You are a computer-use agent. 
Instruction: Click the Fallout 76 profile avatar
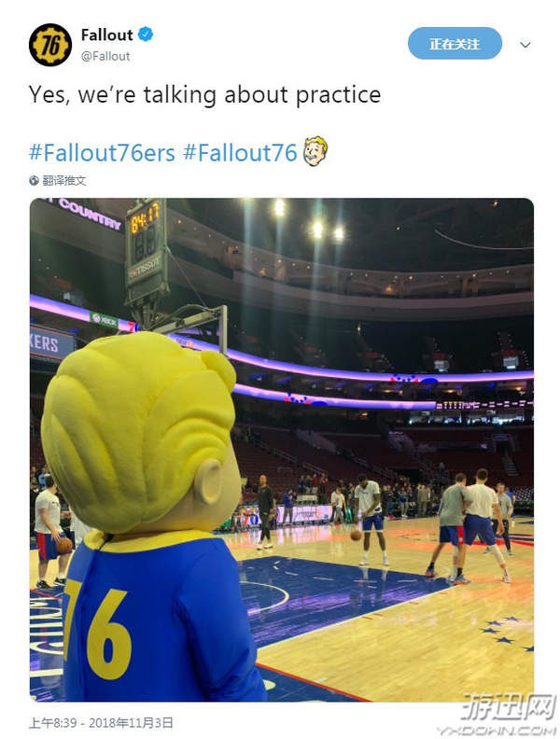[50, 45]
